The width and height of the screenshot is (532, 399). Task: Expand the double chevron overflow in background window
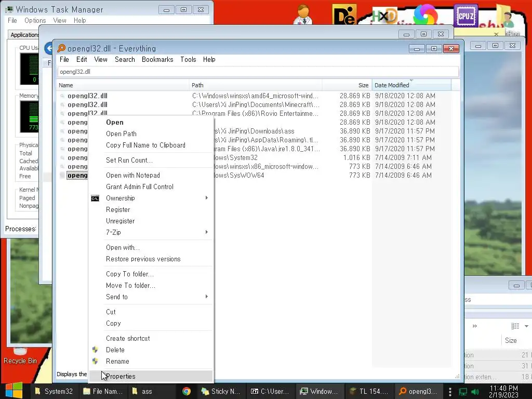click(475, 326)
